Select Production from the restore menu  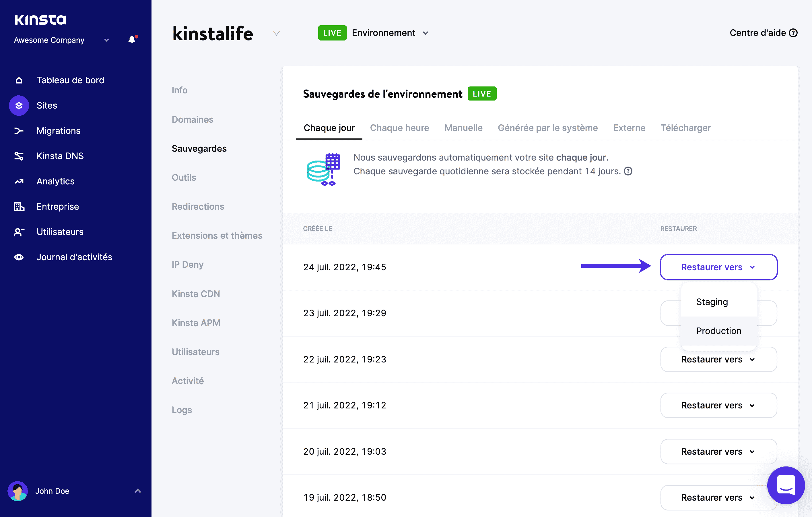point(718,331)
